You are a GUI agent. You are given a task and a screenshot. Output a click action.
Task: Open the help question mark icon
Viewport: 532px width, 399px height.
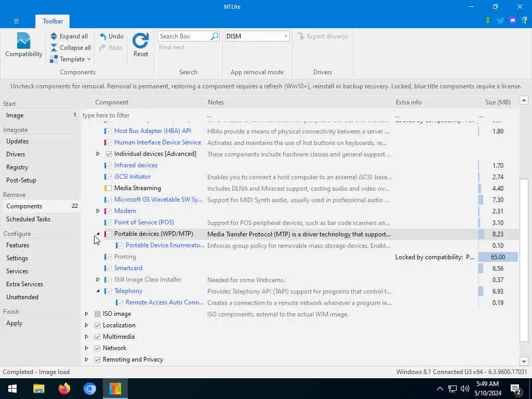[525, 21]
